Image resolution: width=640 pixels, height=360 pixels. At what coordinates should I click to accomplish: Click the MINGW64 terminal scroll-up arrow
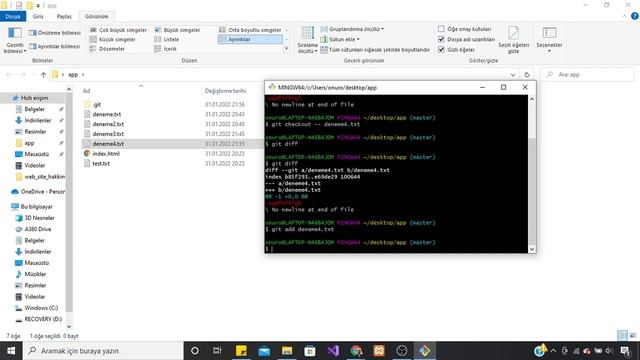532,99
